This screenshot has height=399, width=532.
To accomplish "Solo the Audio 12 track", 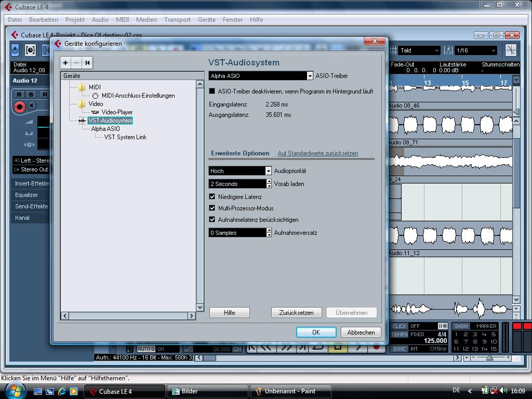I will click(31, 95).
